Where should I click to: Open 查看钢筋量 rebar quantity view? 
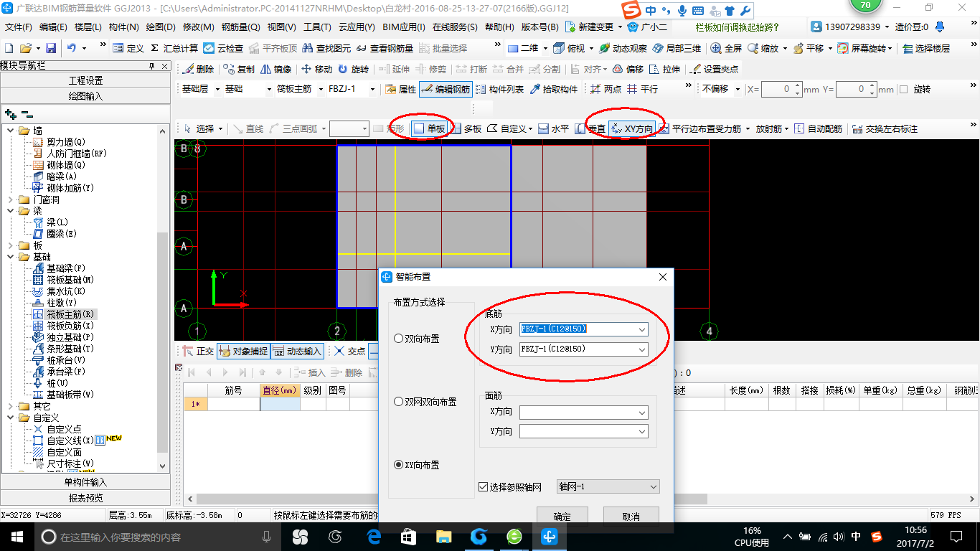pos(385,48)
